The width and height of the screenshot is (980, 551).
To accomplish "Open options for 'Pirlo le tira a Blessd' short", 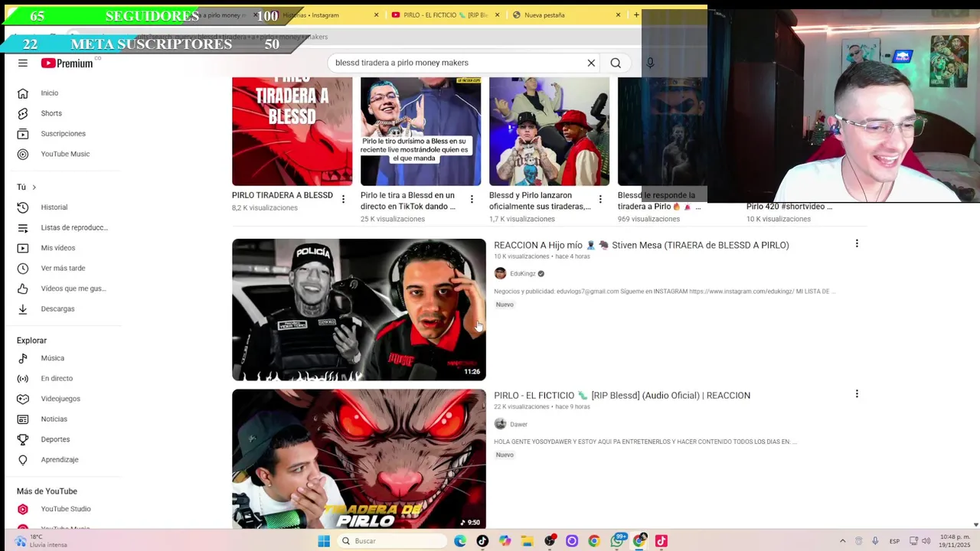I will (472, 199).
